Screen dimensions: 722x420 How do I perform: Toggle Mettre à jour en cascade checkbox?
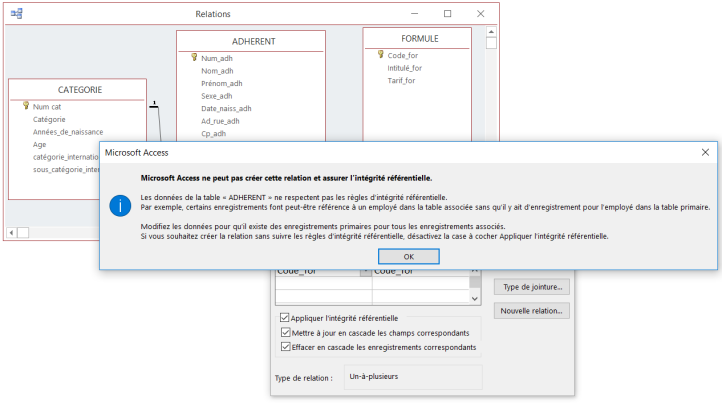(285, 332)
